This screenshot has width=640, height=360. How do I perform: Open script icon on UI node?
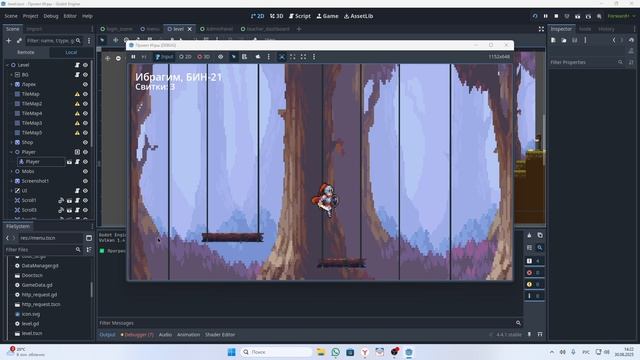(x=77, y=191)
